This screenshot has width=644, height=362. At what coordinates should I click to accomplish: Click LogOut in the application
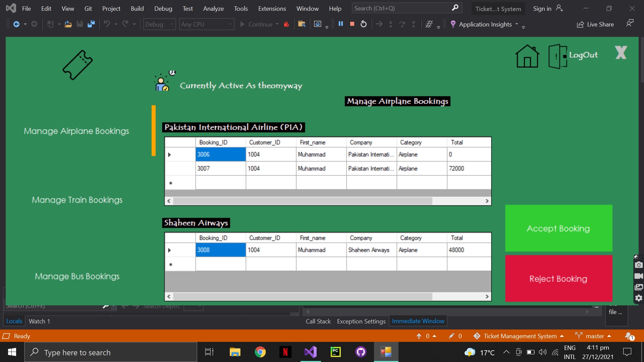(x=584, y=55)
